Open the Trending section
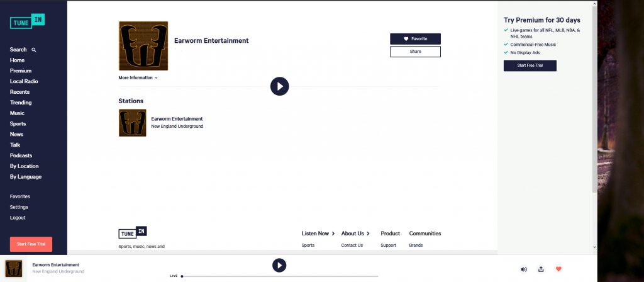This screenshot has width=644, height=282. point(21,103)
